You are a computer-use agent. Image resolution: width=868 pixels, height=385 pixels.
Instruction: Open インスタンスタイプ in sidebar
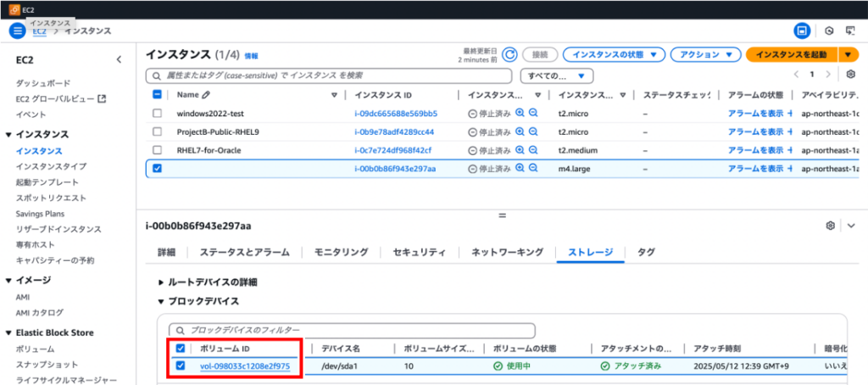point(51,166)
